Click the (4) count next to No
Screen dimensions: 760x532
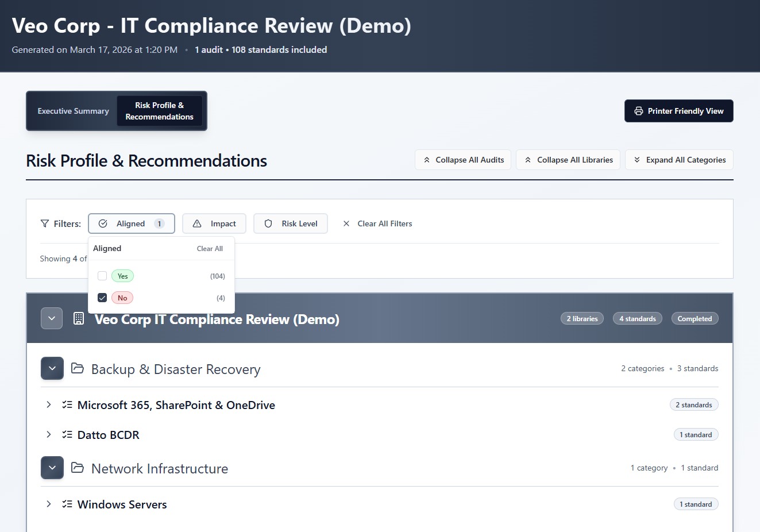tap(221, 298)
